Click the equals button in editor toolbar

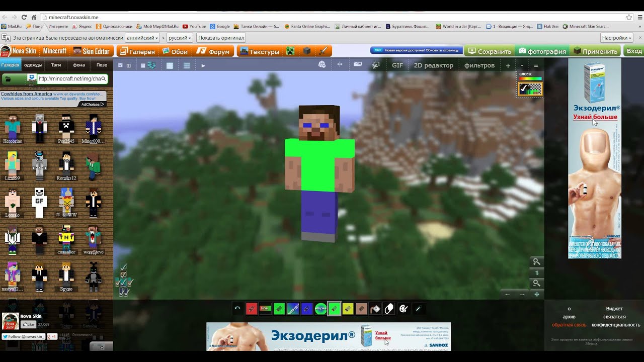(536, 65)
